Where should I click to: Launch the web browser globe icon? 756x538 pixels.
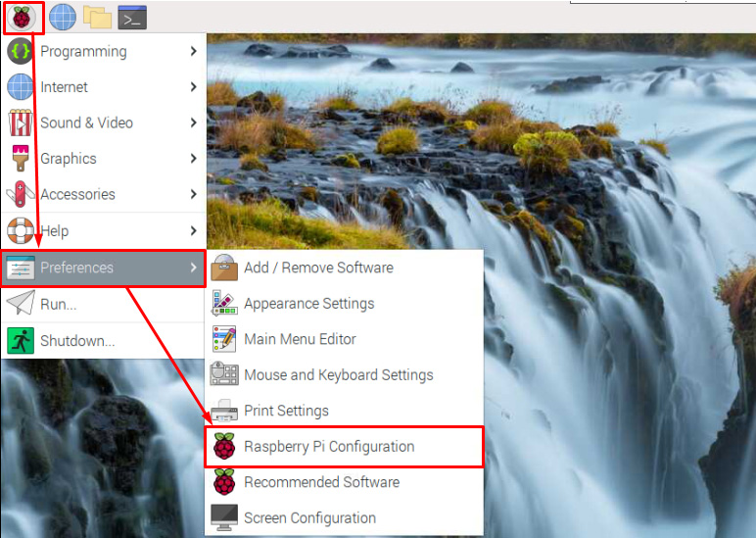(x=62, y=17)
